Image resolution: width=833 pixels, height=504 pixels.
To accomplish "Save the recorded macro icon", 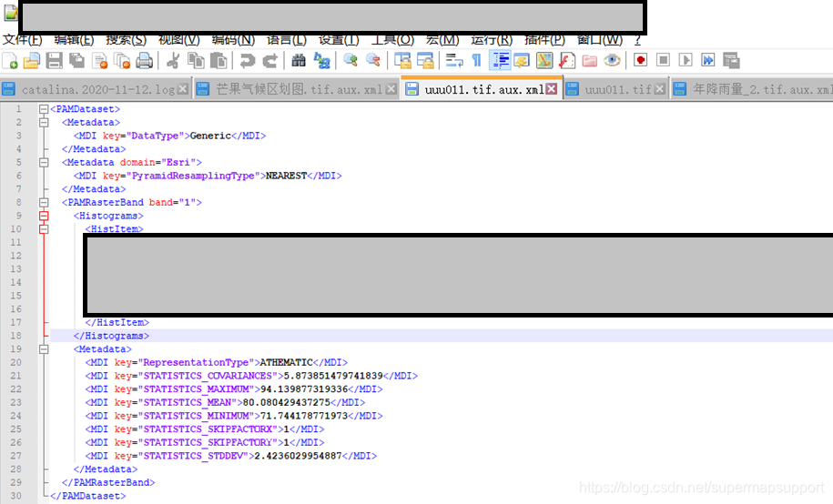I will [x=731, y=61].
